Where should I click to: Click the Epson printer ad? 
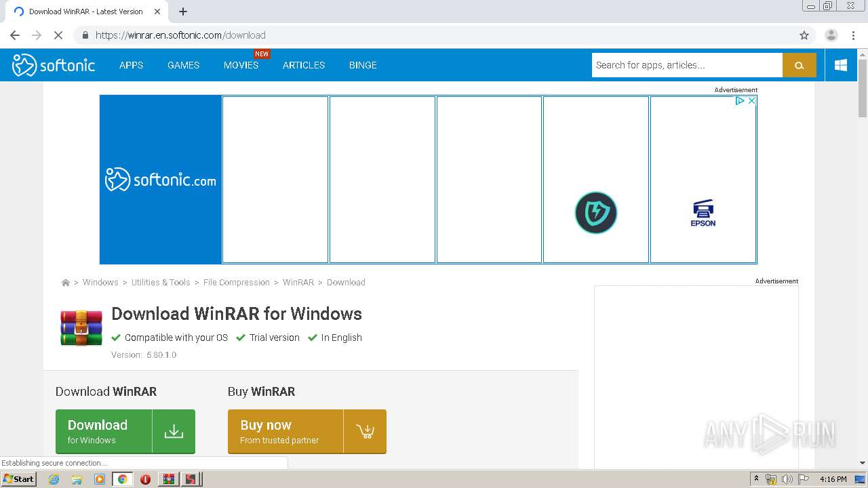(703, 213)
